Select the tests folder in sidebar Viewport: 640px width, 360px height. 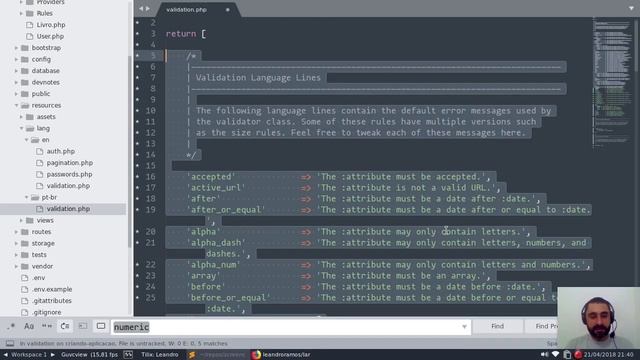pos(39,254)
